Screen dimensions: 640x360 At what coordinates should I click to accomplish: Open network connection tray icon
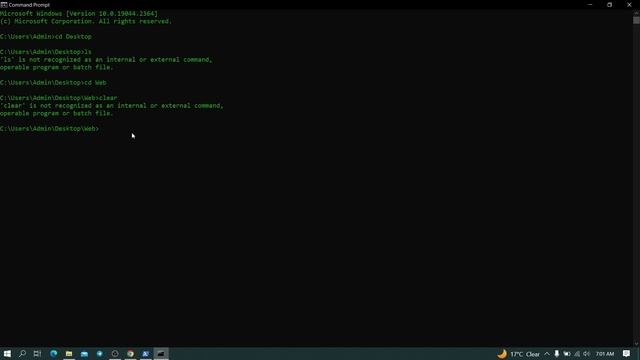click(577, 354)
